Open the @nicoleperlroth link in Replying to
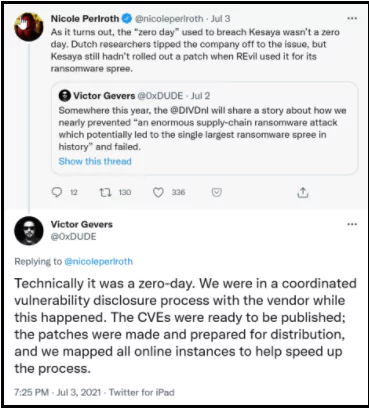This screenshot has height=408, width=369. click(99, 262)
